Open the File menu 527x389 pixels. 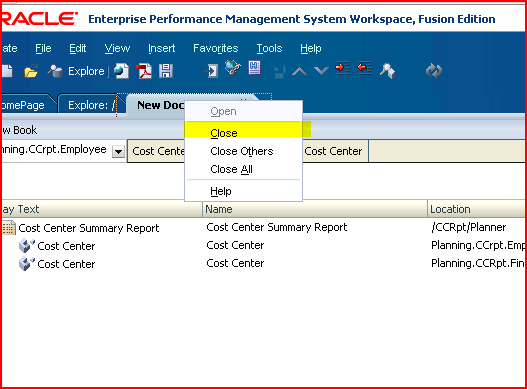click(x=43, y=48)
